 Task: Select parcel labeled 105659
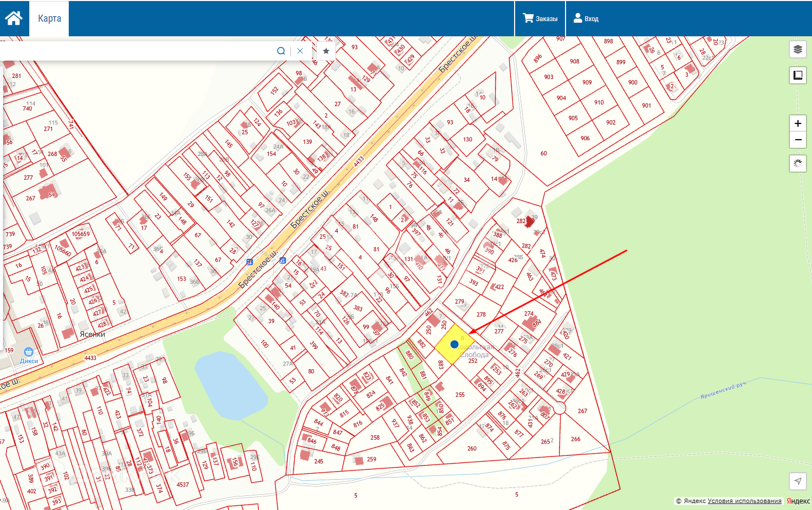81,234
